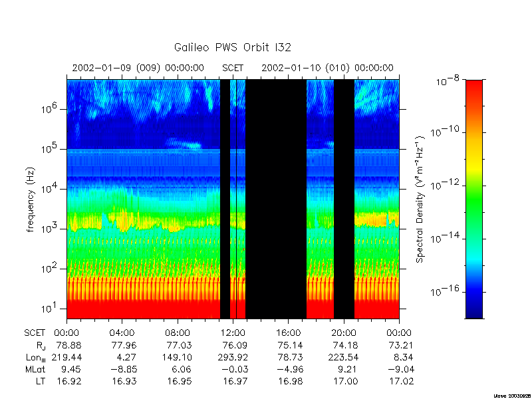Click the widest black data gap in the spectrogram
The width and height of the screenshot is (532, 399).
276,199
